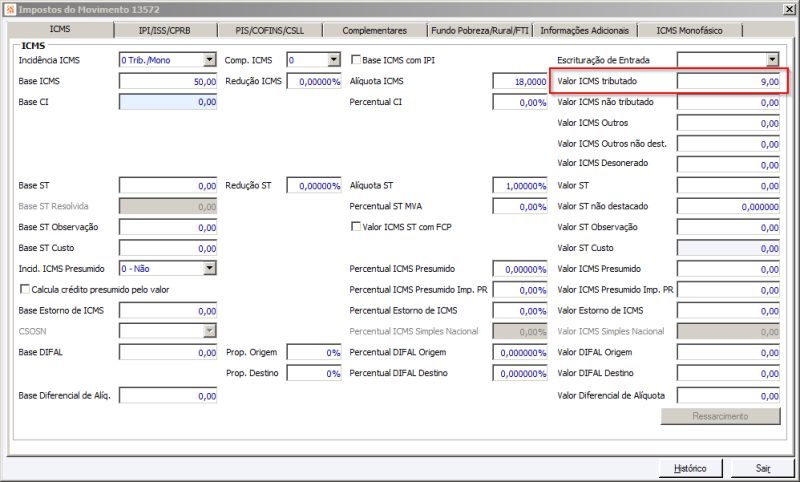The width and height of the screenshot is (800, 482).
Task: Open the Escrituração de Entrada dropdown
Action: (772, 60)
